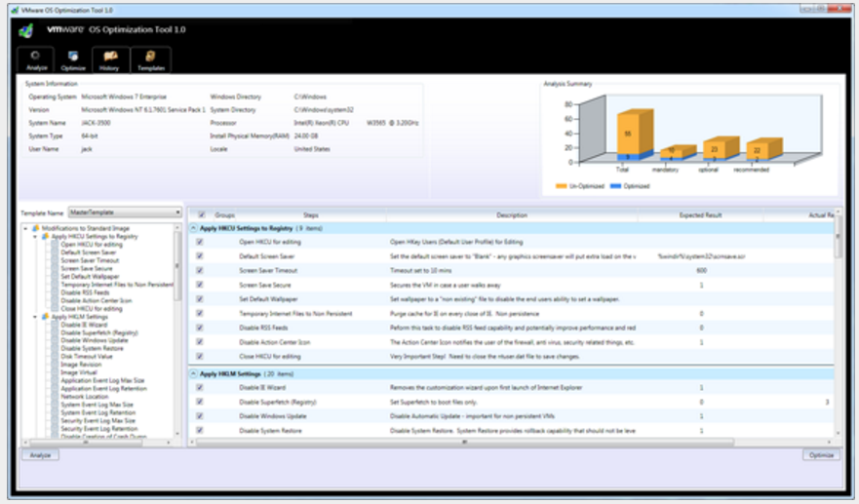Select Disable IE Wizard in tree
Screen dimensions: 859x504
tap(84, 325)
